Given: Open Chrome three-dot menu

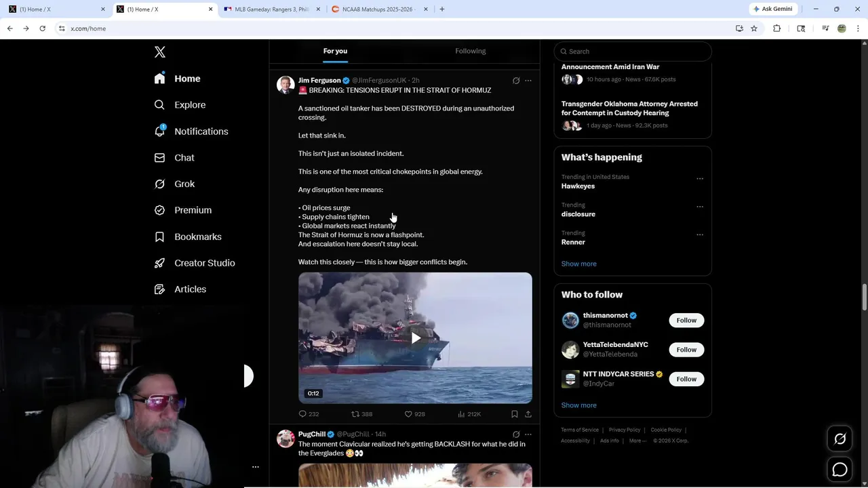Looking at the screenshot, I should (x=859, y=28).
